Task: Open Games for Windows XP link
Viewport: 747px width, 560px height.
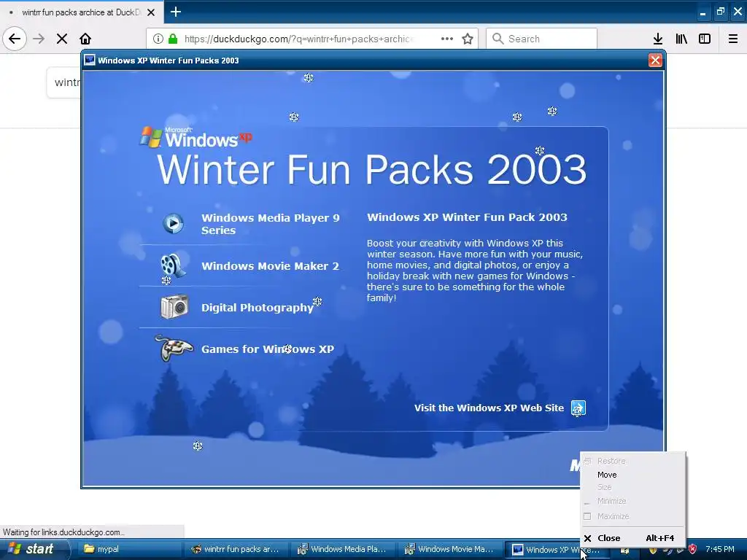Action: pyautogui.click(x=267, y=349)
